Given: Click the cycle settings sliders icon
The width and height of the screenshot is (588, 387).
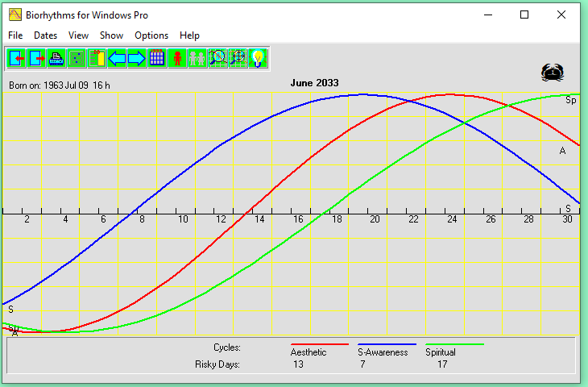Looking at the screenshot, I should pyautogui.click(x=77, y=58).
